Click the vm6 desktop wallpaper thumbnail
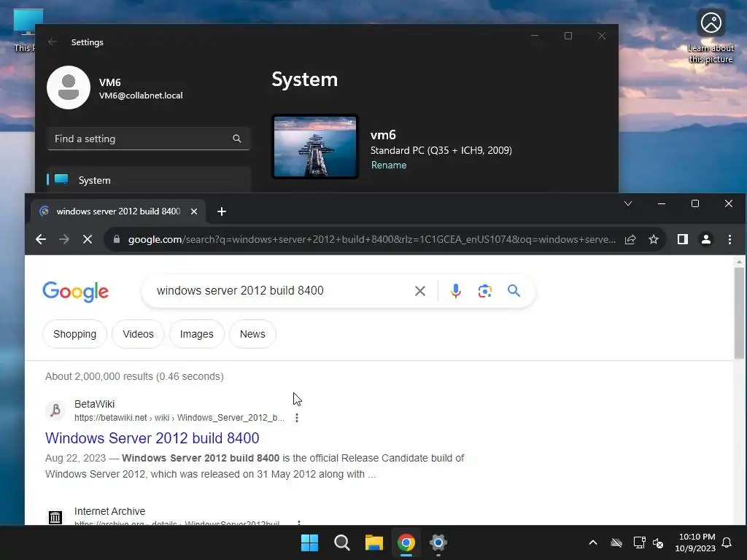Viewport: 747px width, 560px height. (315, 147)
